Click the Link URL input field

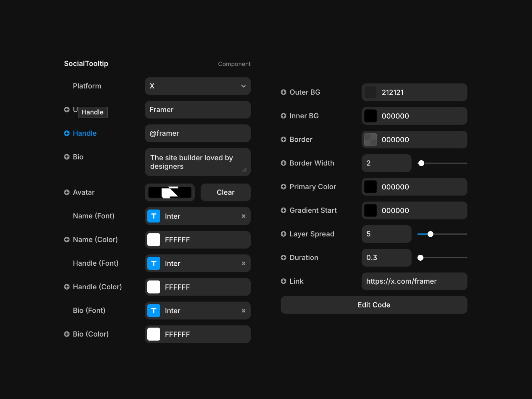pos(414,281)
